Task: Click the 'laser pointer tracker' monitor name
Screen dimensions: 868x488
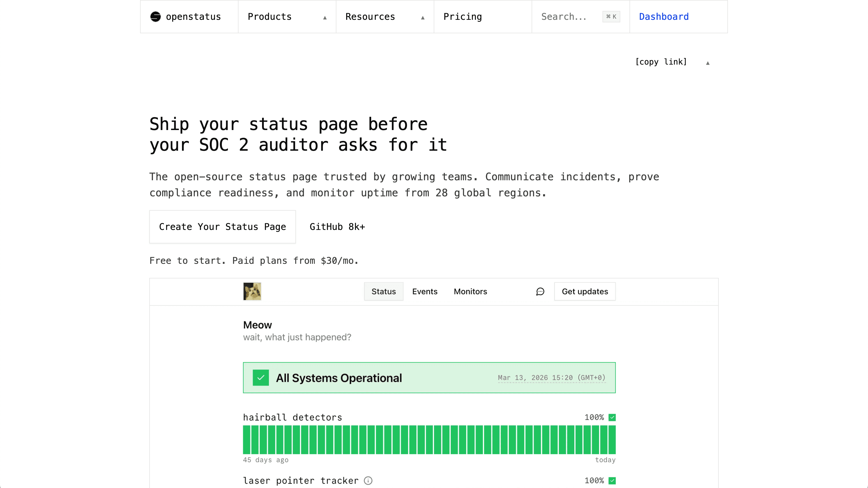Action: pyautogui.click(x=301, y=481)
